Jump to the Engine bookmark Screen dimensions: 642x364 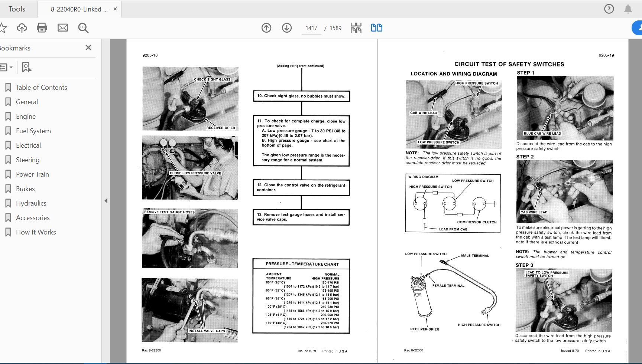26,117
